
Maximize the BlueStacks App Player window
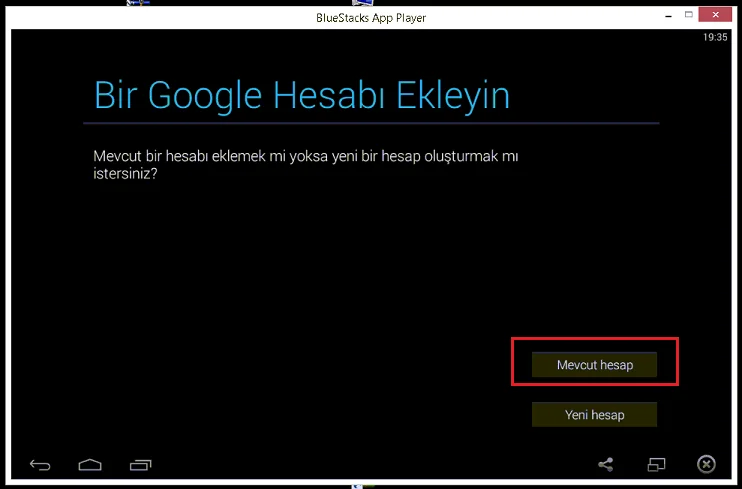pyautogui.click(x=689, y=15)
